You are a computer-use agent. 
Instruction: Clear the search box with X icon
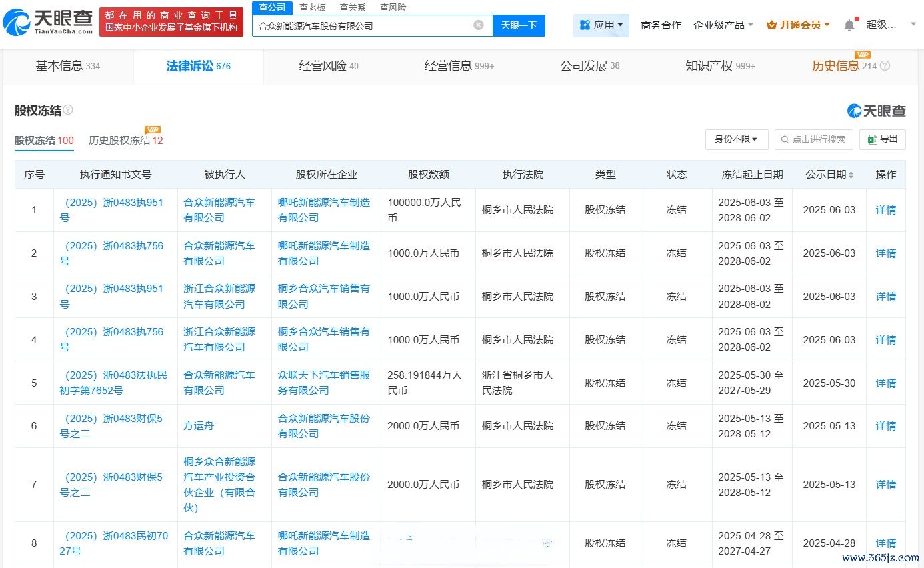pyautogui.click(x=479, y=25)
